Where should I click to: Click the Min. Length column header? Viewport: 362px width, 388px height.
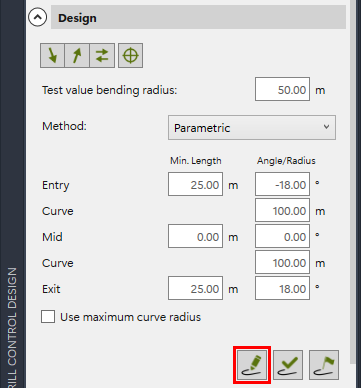pyautogui.click(x=196, y=161)
